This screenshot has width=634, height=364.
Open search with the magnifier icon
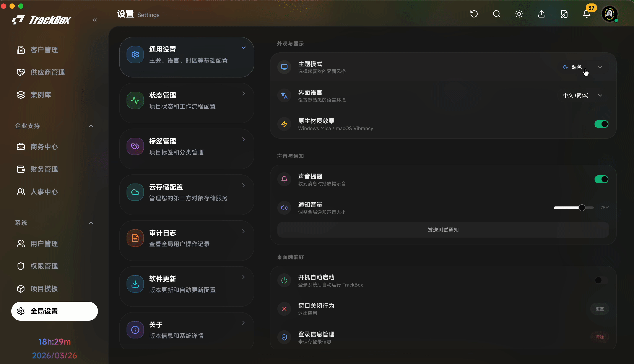pos(496,14)
